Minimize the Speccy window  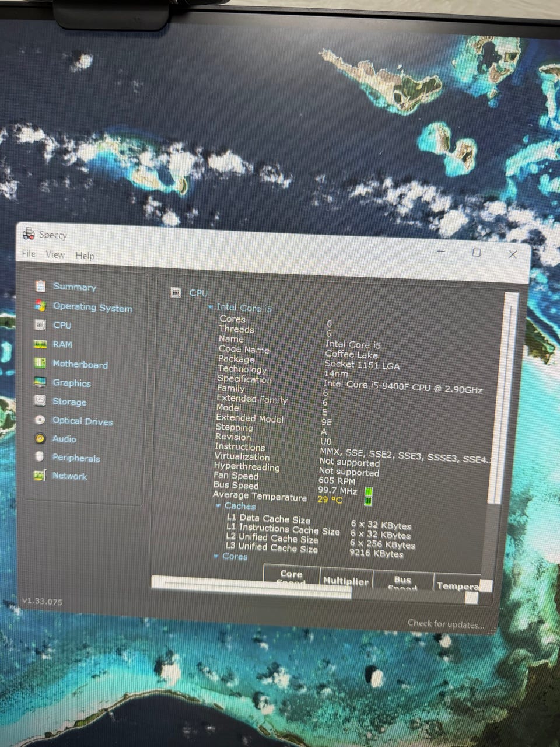click(441, 251)
